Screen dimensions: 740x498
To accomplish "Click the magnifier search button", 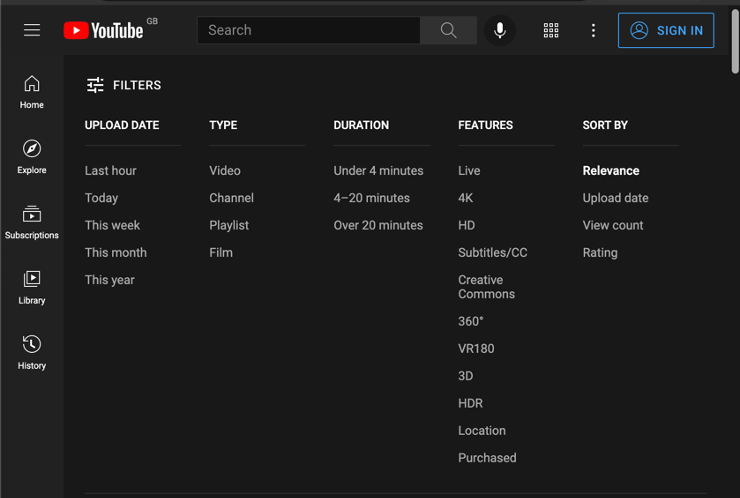I will [448, 30].
